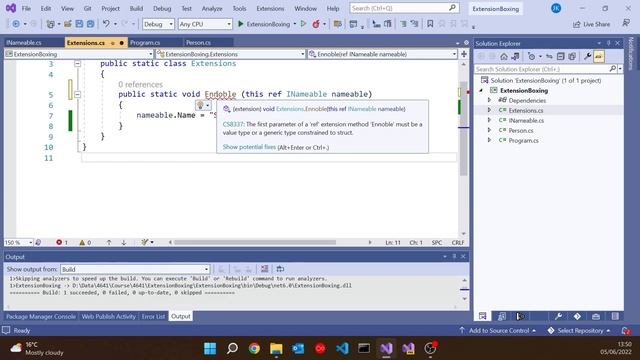
Task: Expand the Dependencies node arrow
Action: [x=489, y=100]
